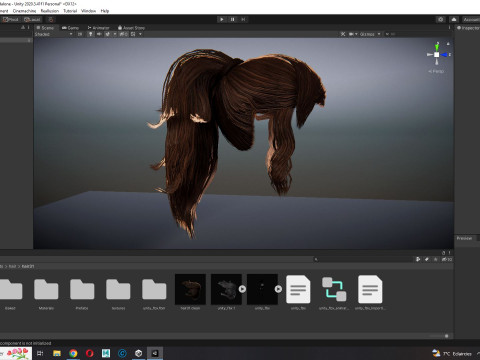Expand the unity_fbx 1 model asset arrow
480x360 pixels.
pyautogui.click(x=242, y=289)
